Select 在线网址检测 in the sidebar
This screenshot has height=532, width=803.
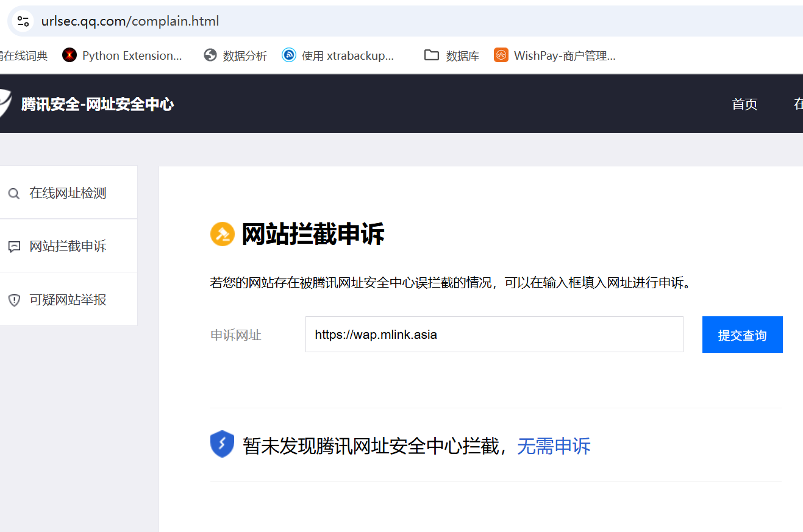coord(68,193)
